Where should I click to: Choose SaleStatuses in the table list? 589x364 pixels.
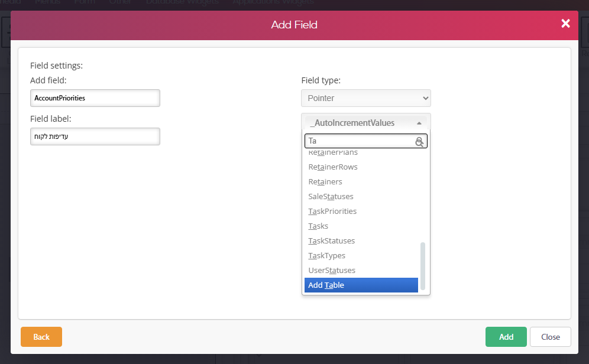[361, 196]
